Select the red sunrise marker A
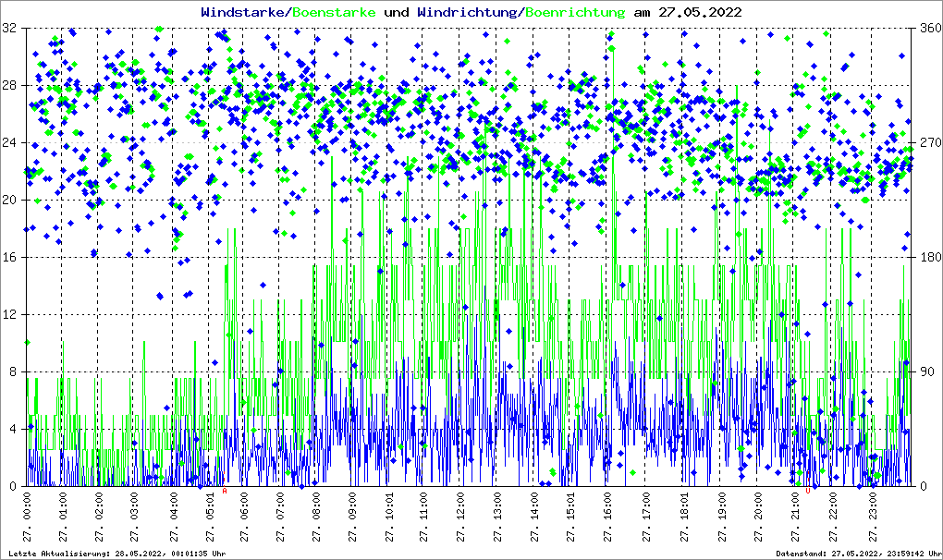Image resolution: width=943 pixels, height=560 pixels. tap(225, 492)
